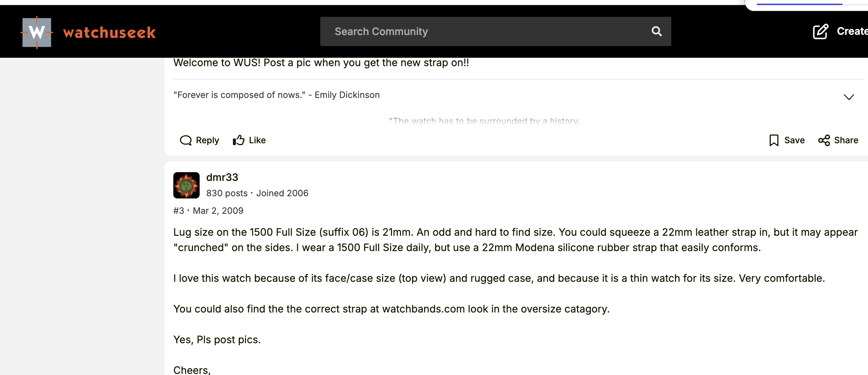Toggle Save on this post

(x=794, y=140)
